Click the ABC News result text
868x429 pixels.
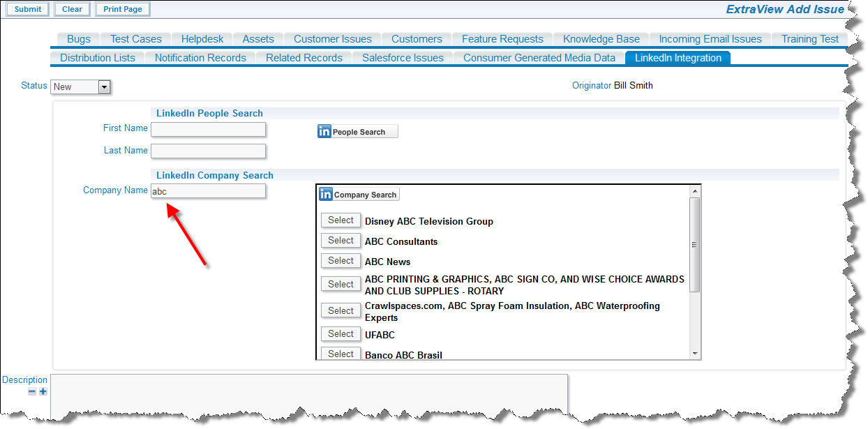387,262
